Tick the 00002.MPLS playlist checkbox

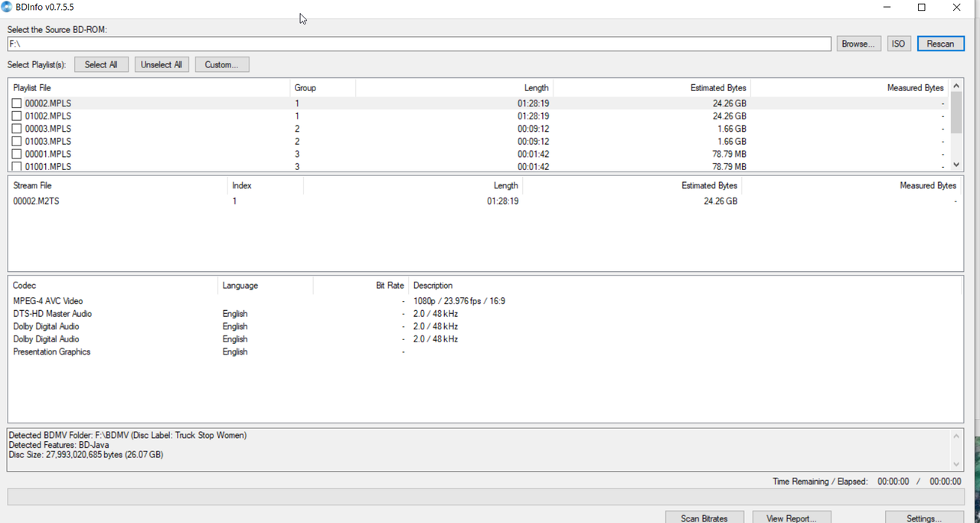[x=17, y=103]
